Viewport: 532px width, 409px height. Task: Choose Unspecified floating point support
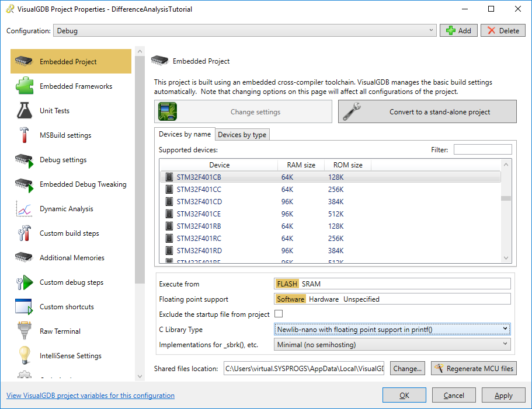tap(361, 299)
